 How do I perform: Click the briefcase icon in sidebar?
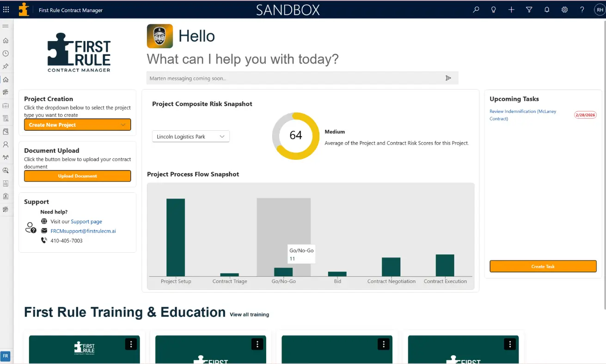pyautogui.click(x=6, y=106)
